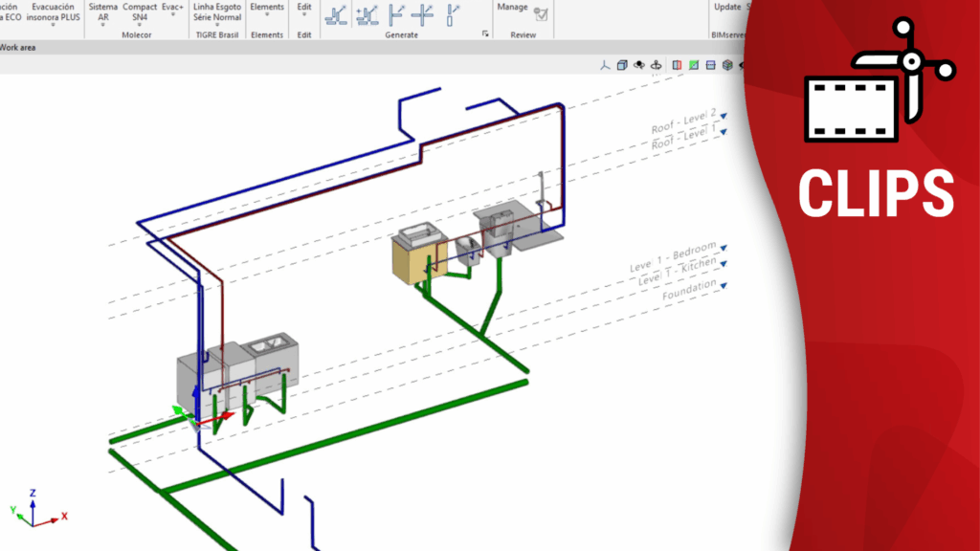Toggle the green diagonal plane display
The height and width of the screenshot is (551, 980).
(x=694, y=65)
